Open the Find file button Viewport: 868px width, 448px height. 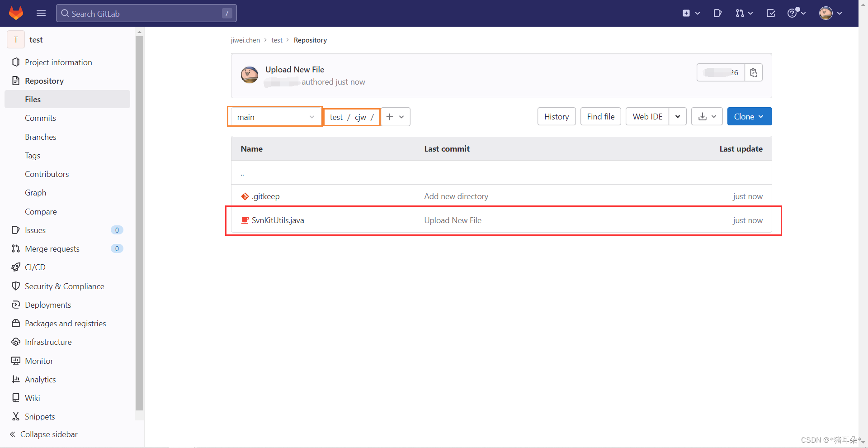tap(600, 116)
